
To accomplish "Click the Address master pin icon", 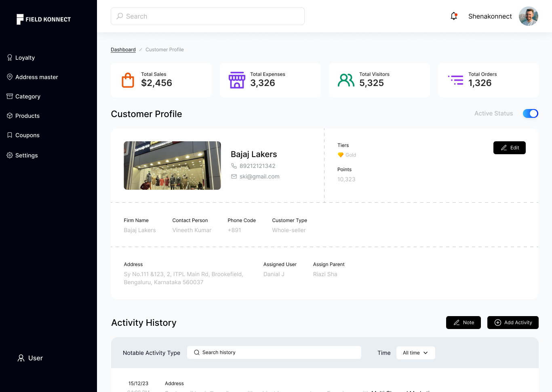I will click(x=10, y=77).
